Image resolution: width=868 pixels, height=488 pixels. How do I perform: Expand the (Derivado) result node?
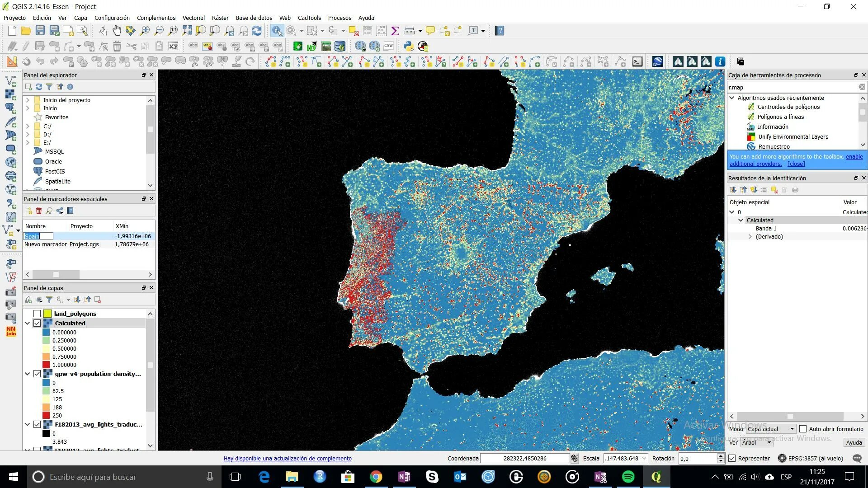pyautogui.click(x=750, y=236)
